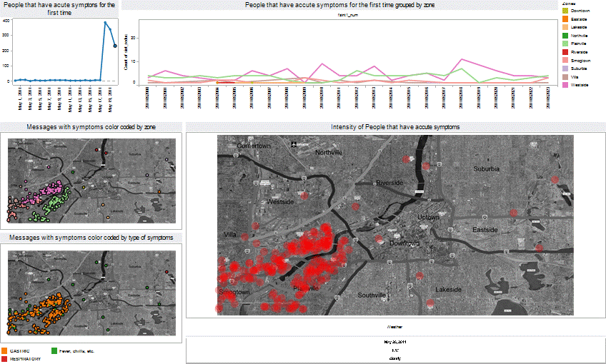This screenshot has width=606, height=364.
Task: Click the Westside pink line's highest peak
Action: pos(461,59)
